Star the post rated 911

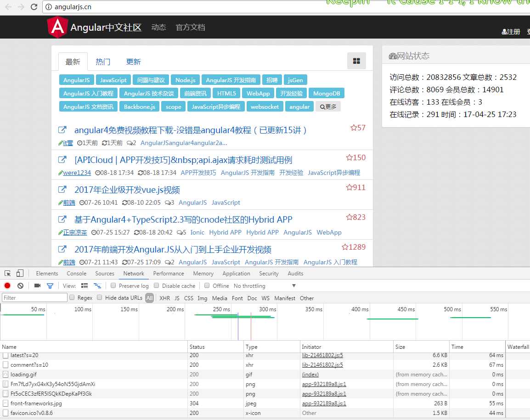349,187
